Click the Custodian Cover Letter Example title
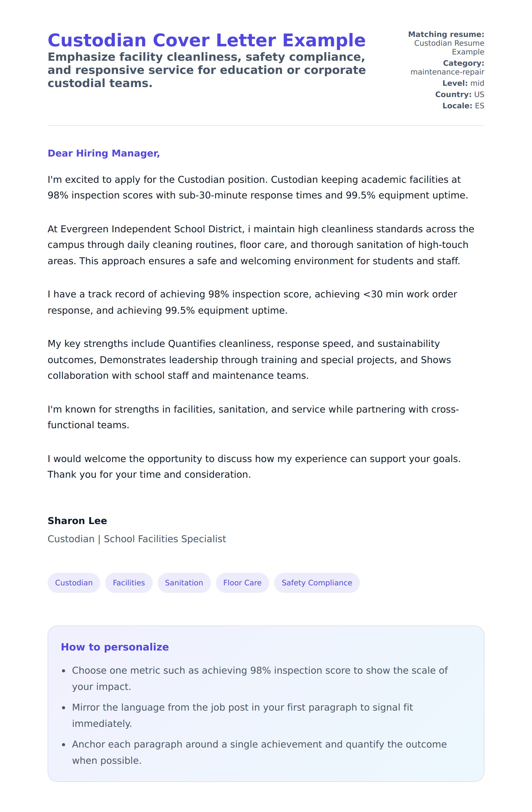The image size is (532, 812). pyautogui.click(x=206, y=40)
